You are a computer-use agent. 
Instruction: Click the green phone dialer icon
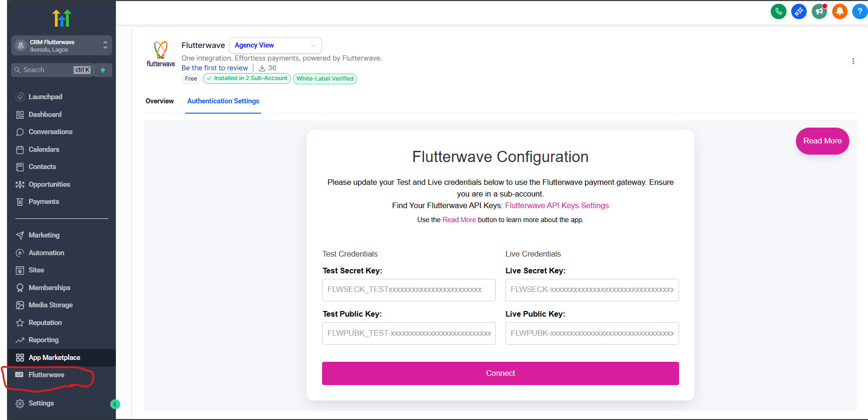tap(779, 11)
